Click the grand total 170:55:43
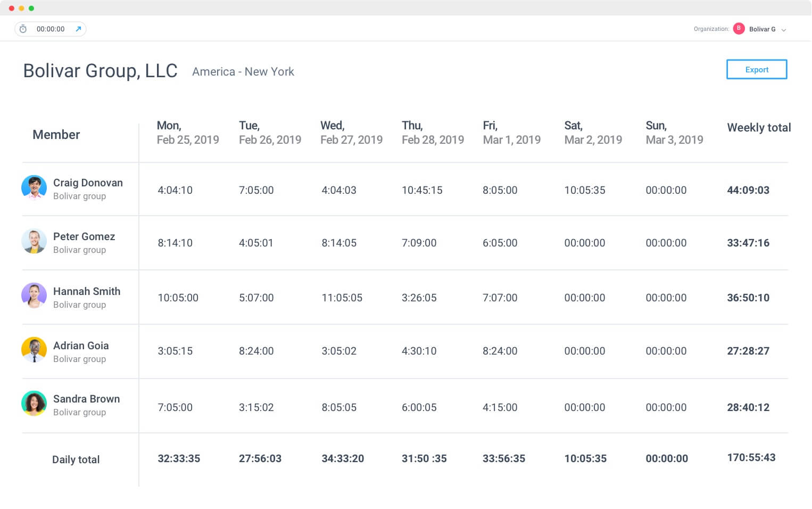 tap(751, 457)
